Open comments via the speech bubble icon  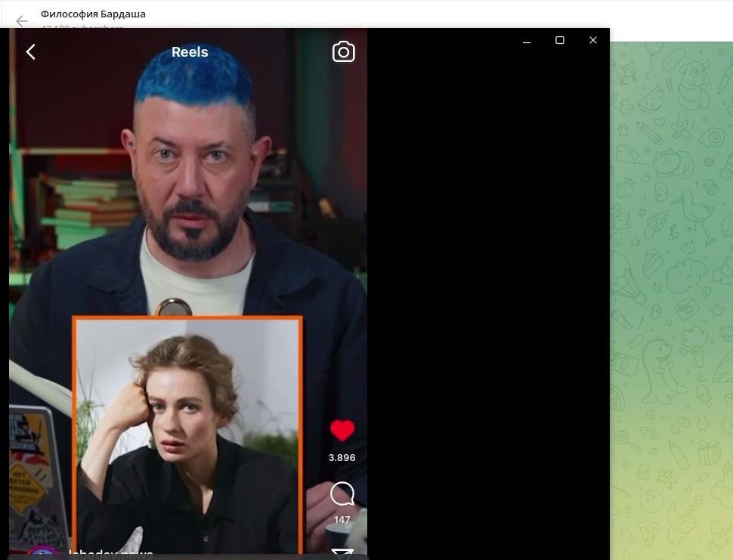(x=342, y=495)
